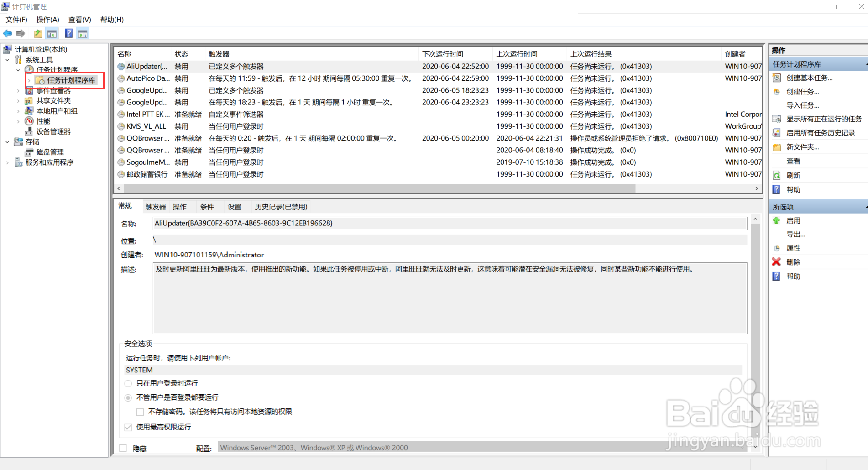Click the 显示所有正在运行的任务 icon

777,119
